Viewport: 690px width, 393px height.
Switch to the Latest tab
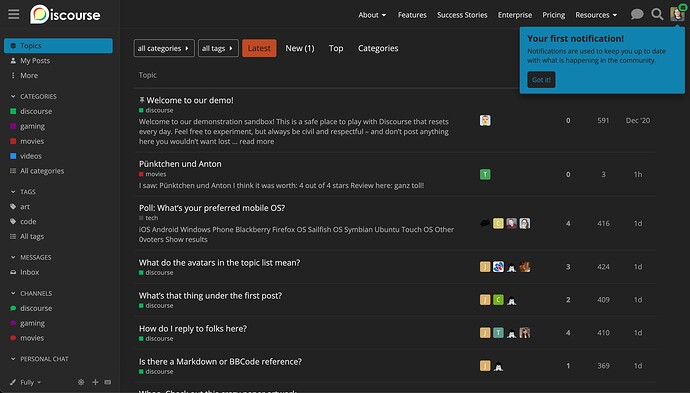[x=259, y=48]
